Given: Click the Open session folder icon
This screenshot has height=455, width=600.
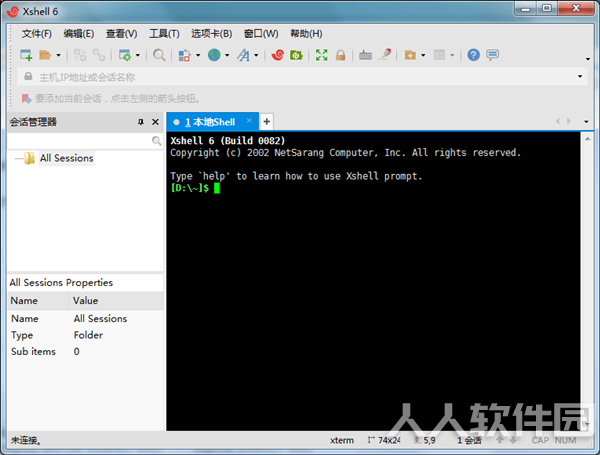Looking at the screenshot, I should [x=45, y=55].
